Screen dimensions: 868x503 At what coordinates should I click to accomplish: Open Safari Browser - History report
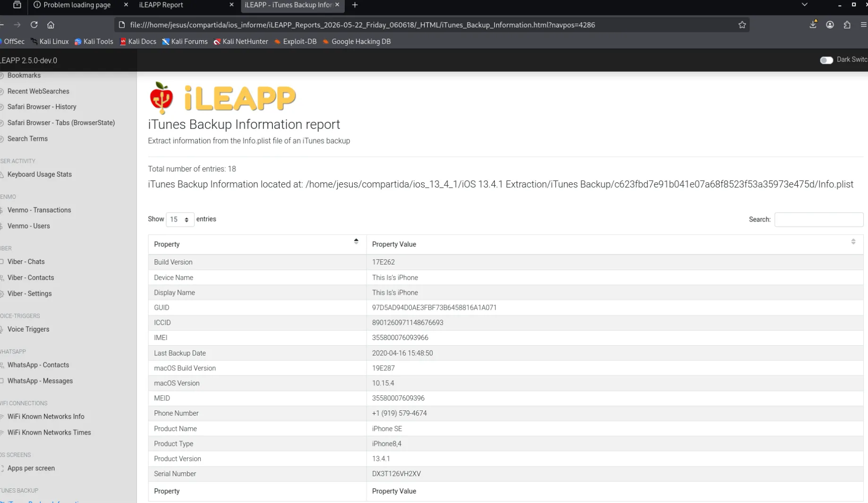tap(42, 107)
